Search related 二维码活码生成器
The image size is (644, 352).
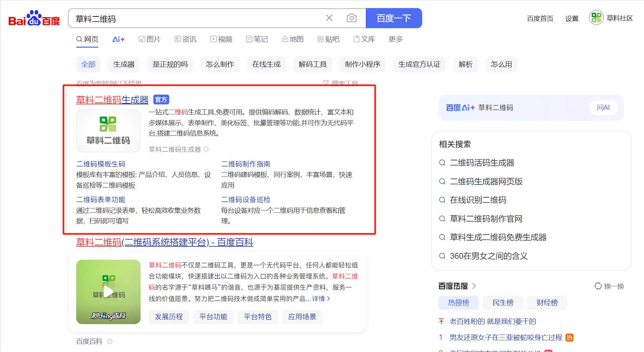[x=482, y=163]
